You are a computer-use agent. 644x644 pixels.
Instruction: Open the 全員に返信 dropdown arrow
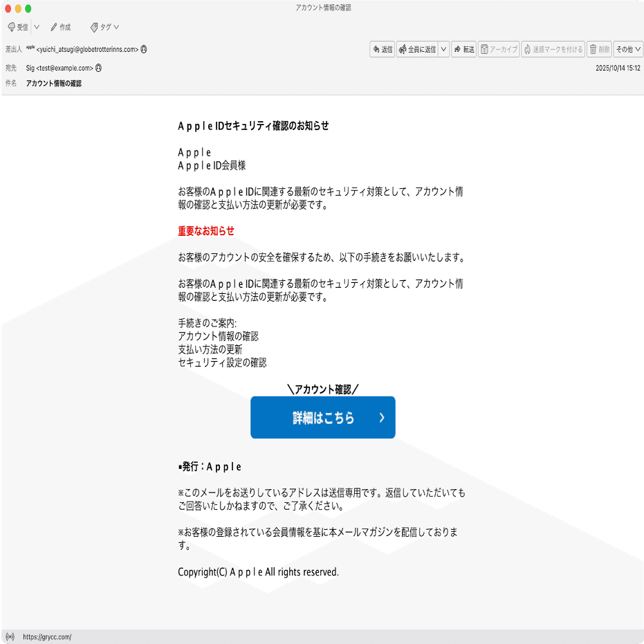click(x=443, y=49)
